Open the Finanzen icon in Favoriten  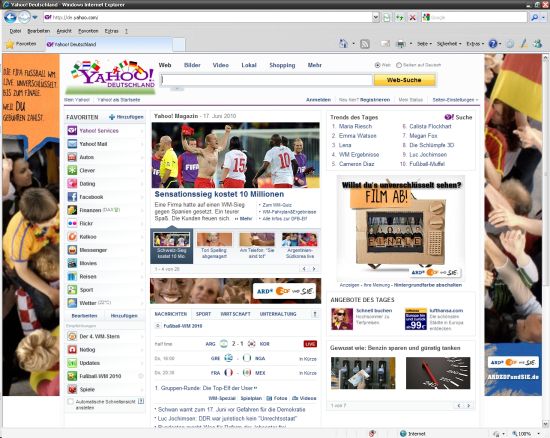click(72, 210)
